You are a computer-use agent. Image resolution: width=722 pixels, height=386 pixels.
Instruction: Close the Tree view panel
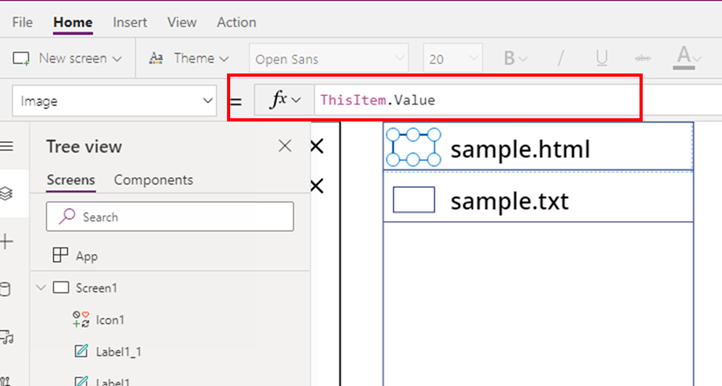[x=285, y=146]
